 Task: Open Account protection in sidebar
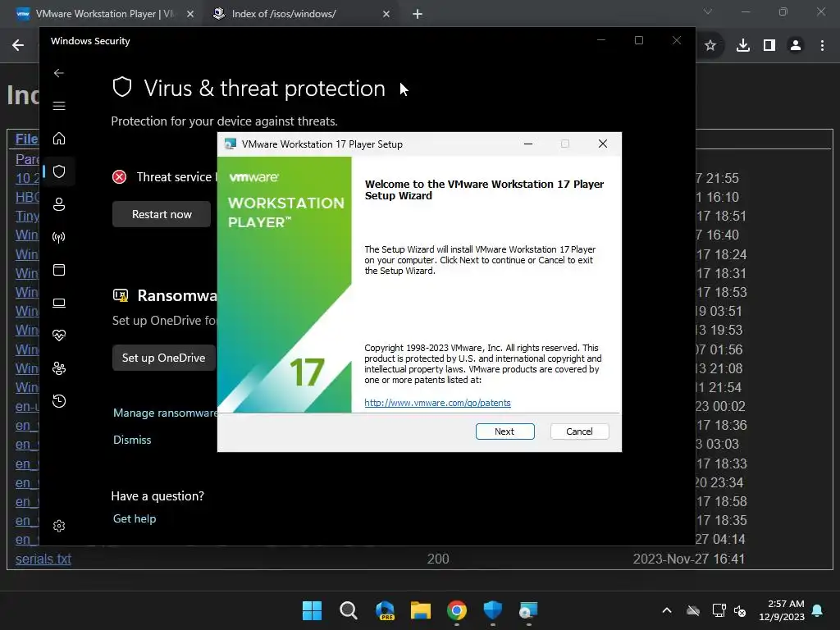(x=59, y=204)
